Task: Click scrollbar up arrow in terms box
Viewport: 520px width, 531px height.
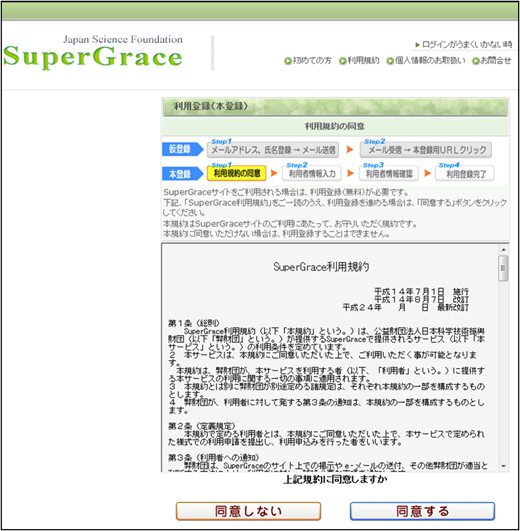Action: click(x=503, y=250)
